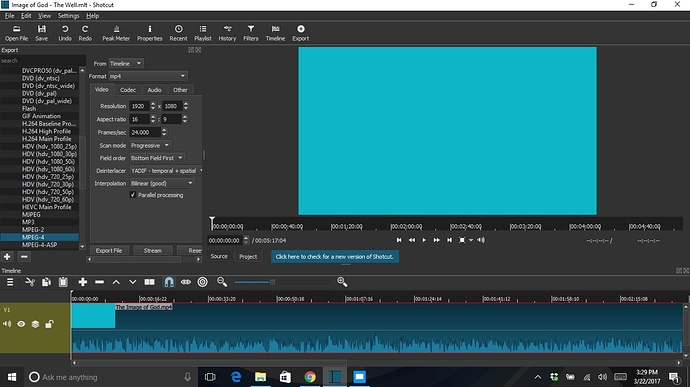
Task: Click the export preset search field
Action: (43, 61)
